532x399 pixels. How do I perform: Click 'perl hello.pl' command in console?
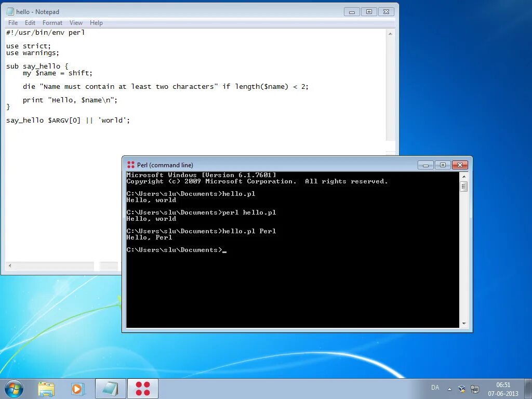click(249, 212)
